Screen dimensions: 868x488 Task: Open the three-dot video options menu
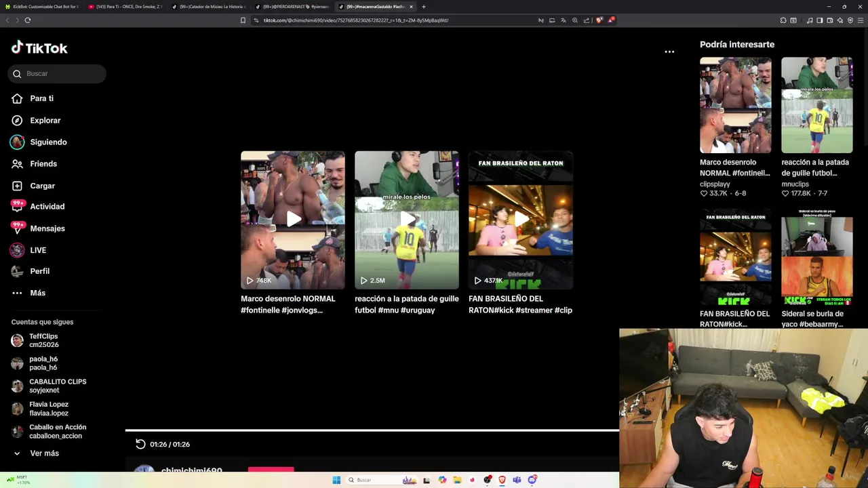click(669, 52)
